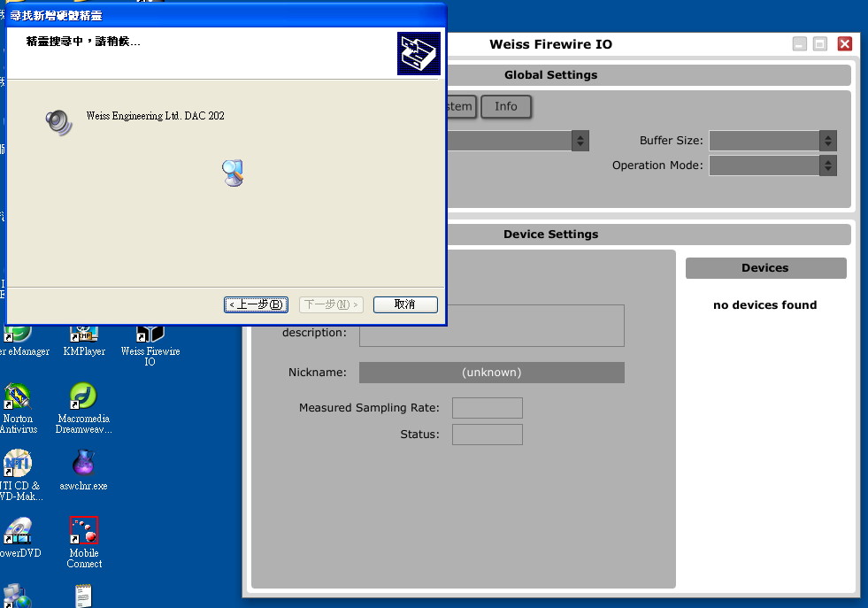Select the Mobile Connect desktop shortcut
Screen dimensions: 868x608
(84, 543)
